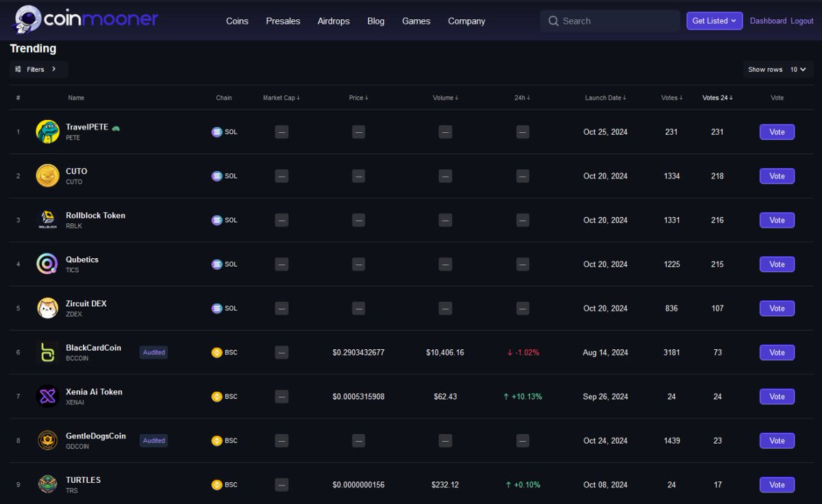Click the Audited badge on GentleDogsCoin
The width and height of the screenshot is (822, 504).
[x=153, y=441]
